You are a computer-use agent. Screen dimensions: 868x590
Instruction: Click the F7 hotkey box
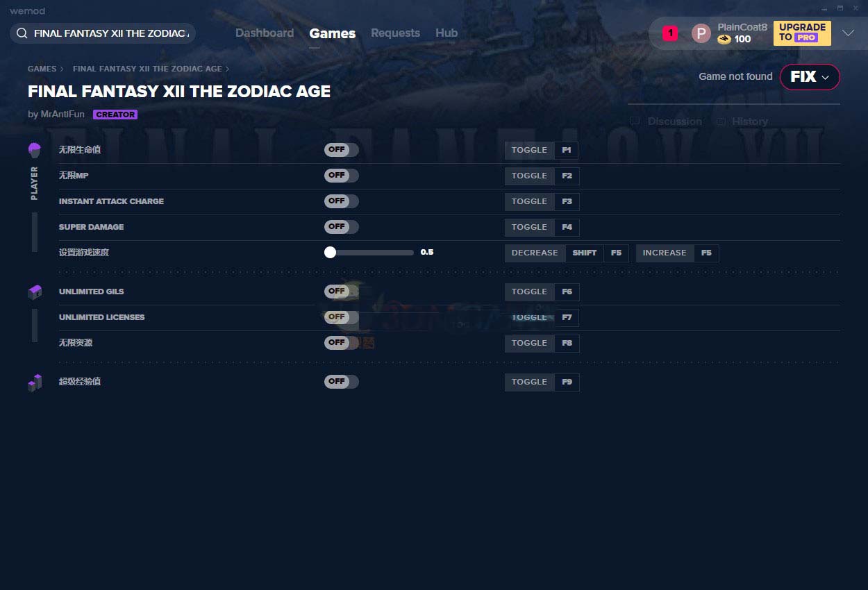point(567,317)
